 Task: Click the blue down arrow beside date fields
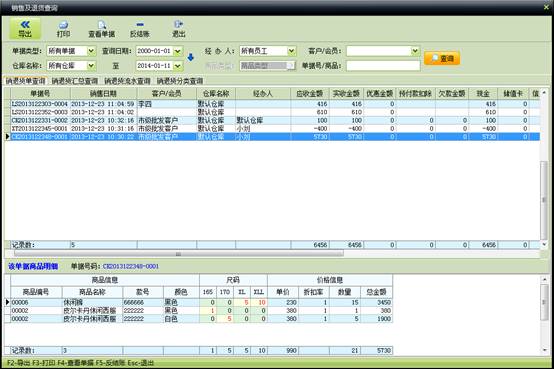[190, 57]
